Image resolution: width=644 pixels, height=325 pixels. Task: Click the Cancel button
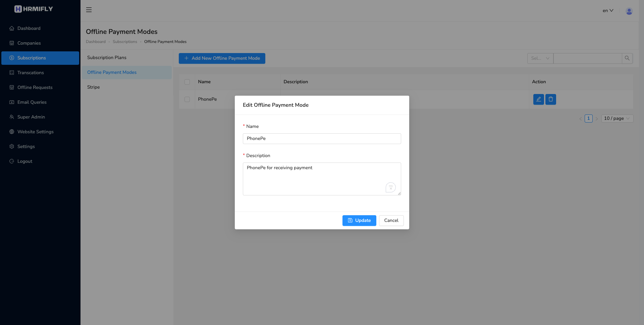(x=391, y=221)
